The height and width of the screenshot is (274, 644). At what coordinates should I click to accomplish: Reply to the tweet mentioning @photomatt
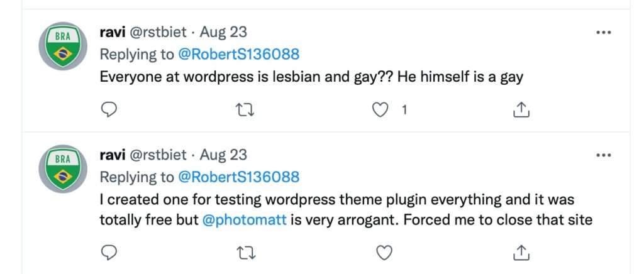tap(109, 253)
